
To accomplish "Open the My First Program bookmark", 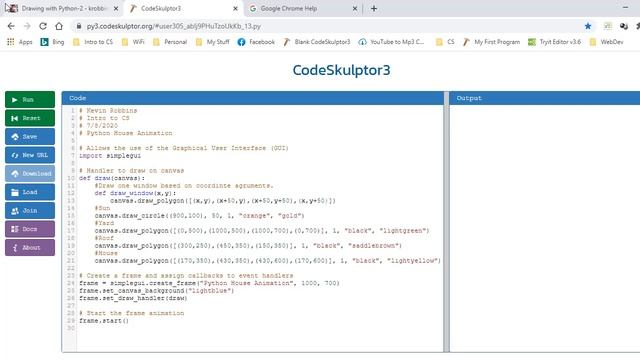I will tap(491, 42).
